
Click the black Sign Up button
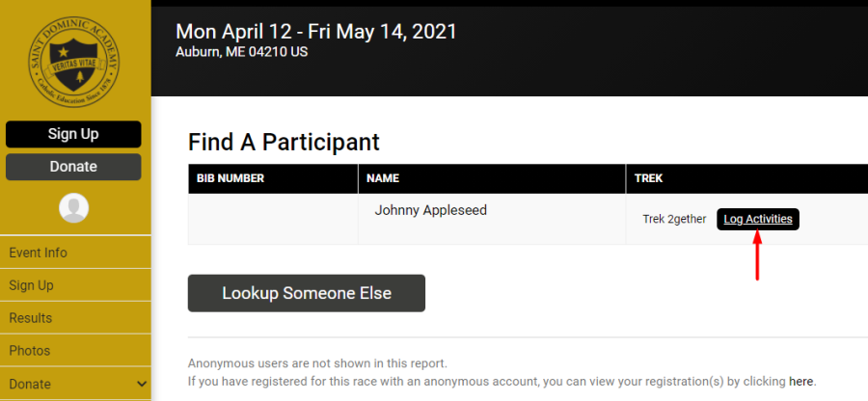(73, 134)
